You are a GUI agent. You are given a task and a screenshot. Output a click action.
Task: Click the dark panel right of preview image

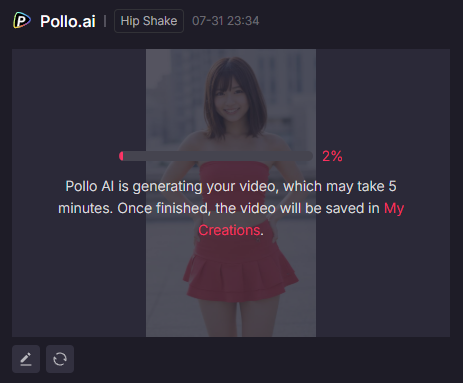tap(383, 193)
